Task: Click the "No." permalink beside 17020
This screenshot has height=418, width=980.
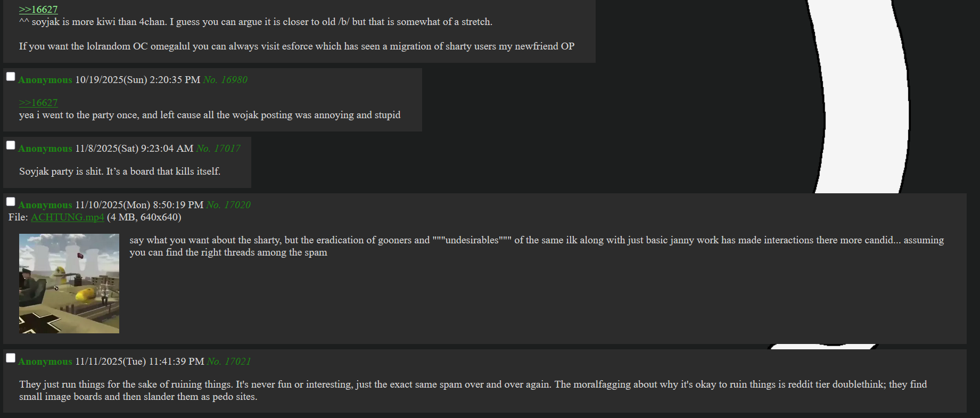Action: 213,205
